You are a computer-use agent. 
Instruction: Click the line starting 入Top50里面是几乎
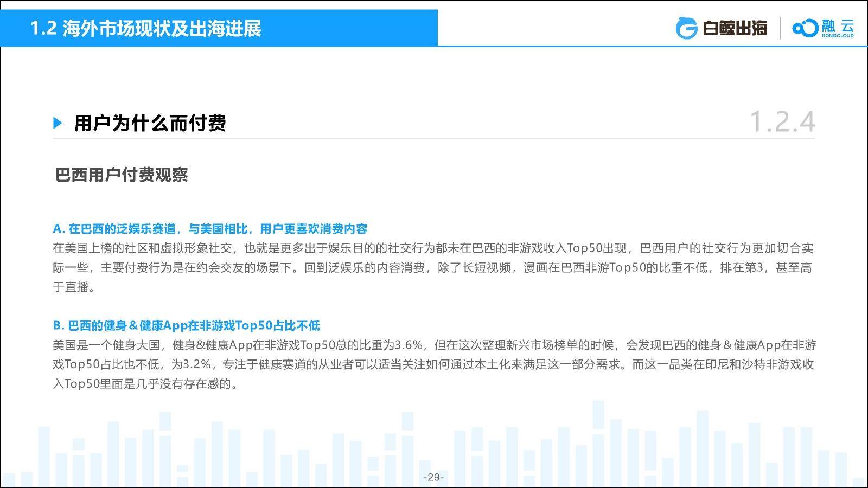tap(145, 384)
